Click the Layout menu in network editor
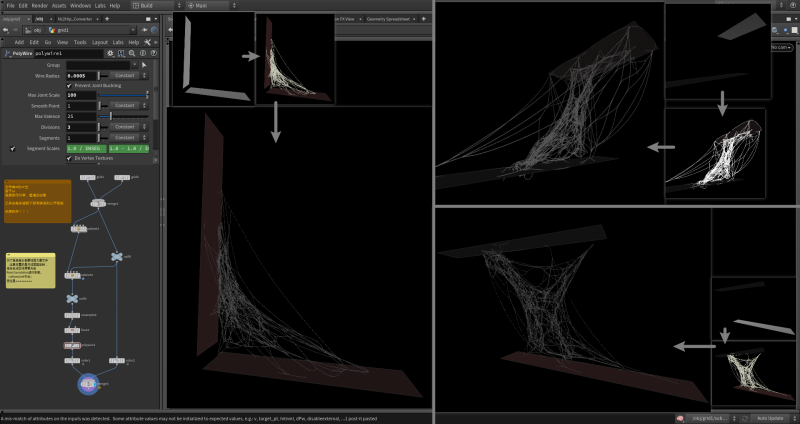 [x=98, y=42]
